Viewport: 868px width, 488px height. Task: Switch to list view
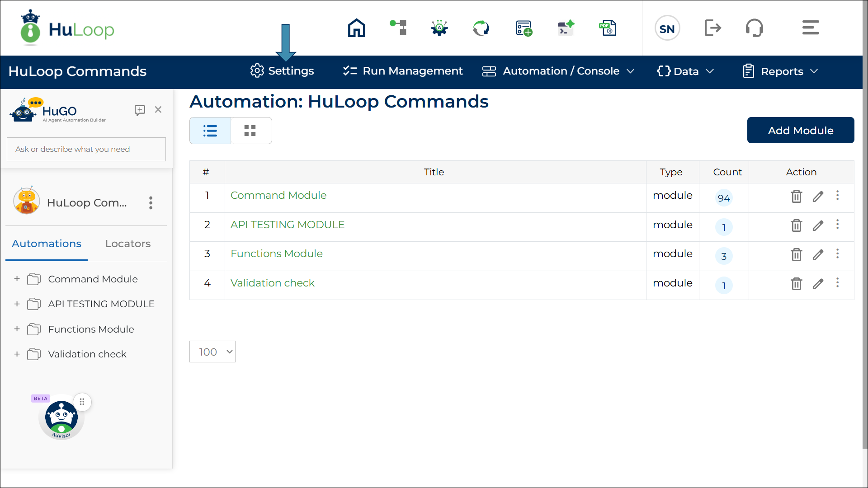pyautogui.click(x=210, y=131)
